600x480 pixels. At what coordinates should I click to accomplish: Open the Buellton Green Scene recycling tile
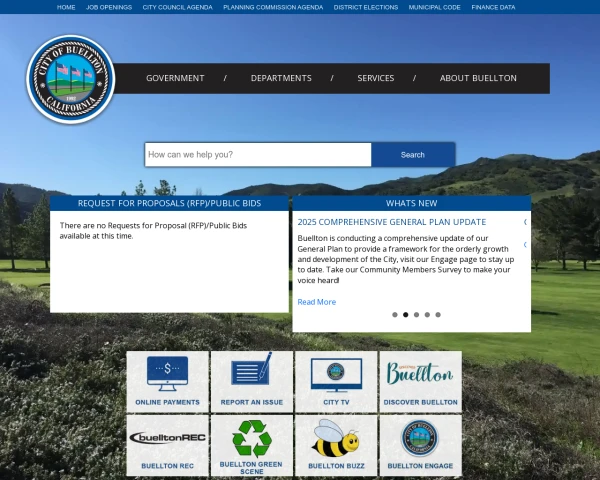coord(252,445)
